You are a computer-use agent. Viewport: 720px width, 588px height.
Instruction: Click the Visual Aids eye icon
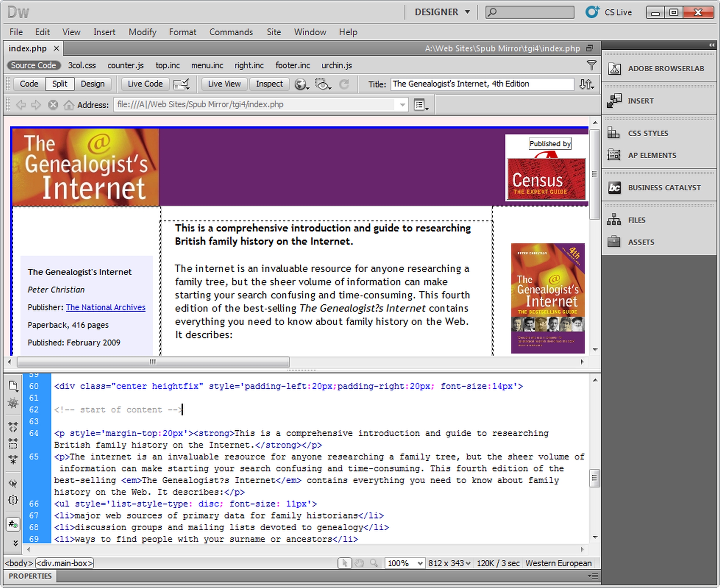click(x=323, y=84)
